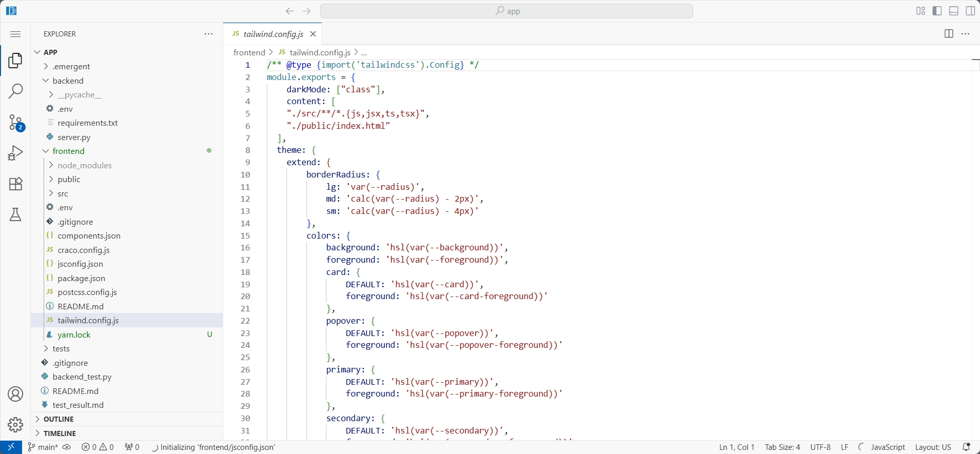
Task: Change UTF-8 file encoding
Action: coord(820,447)
